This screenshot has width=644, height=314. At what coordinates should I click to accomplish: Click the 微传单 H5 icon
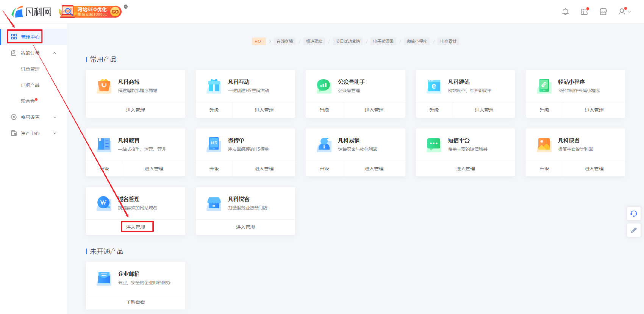(x=214, y=144)
